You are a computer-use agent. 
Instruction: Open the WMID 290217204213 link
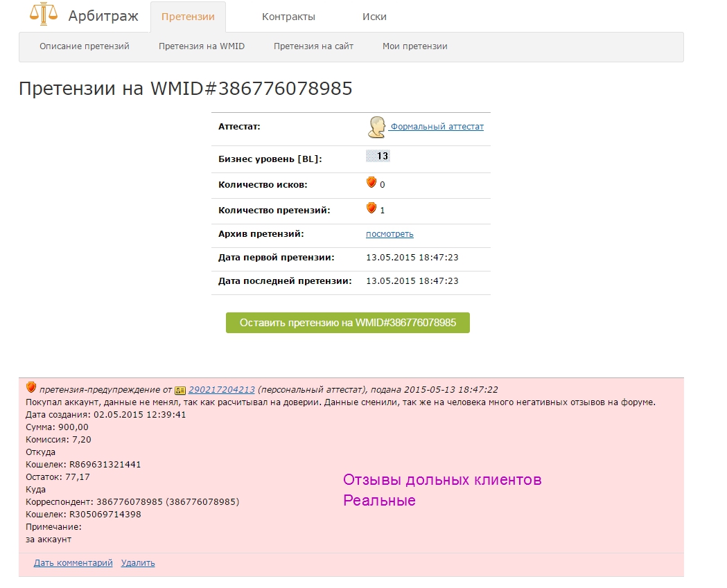(x=222, y=390)
